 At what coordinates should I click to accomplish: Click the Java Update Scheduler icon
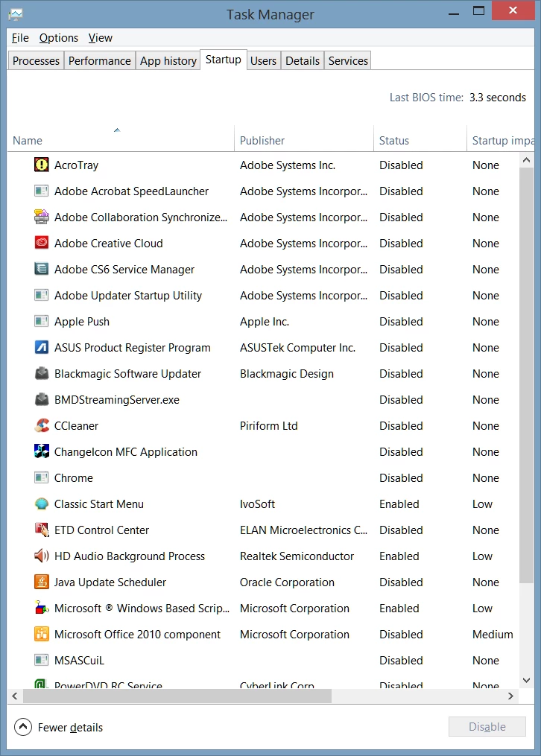[42, 582]
